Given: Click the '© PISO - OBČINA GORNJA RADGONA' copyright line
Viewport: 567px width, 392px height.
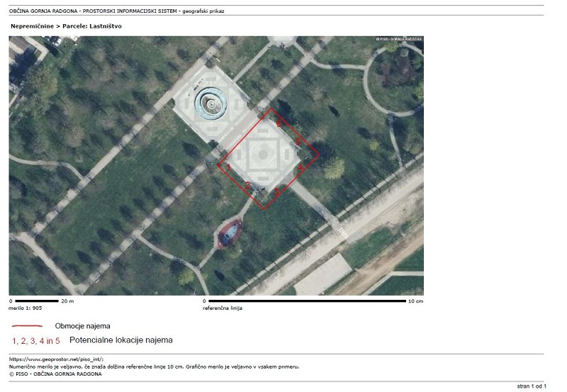Looking at the screenshot, I should coord(55,374).
